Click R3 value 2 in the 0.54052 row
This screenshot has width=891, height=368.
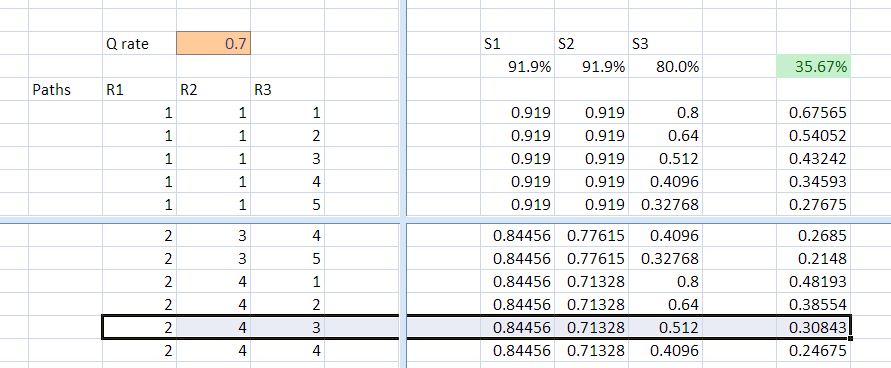[x=288, y=136]
